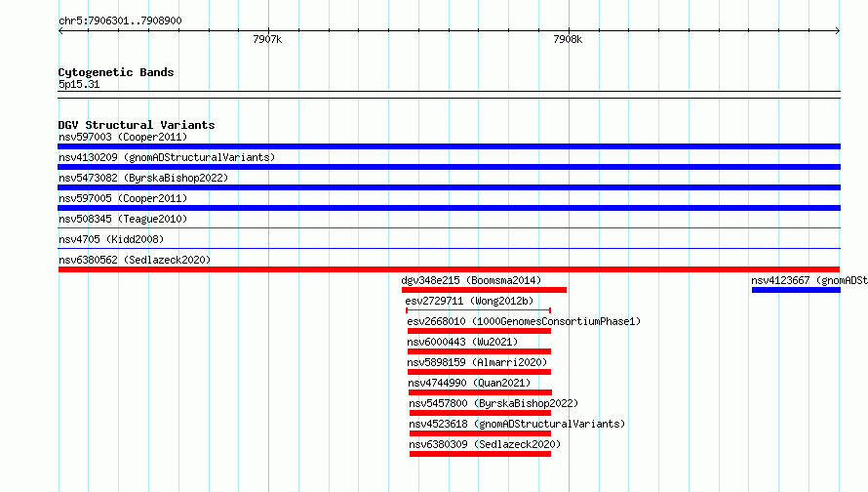868x492 pixels.
Task: Open nsv5473082 (ByrskaBishop2022) variant label
Action: [x=143, y=178]
